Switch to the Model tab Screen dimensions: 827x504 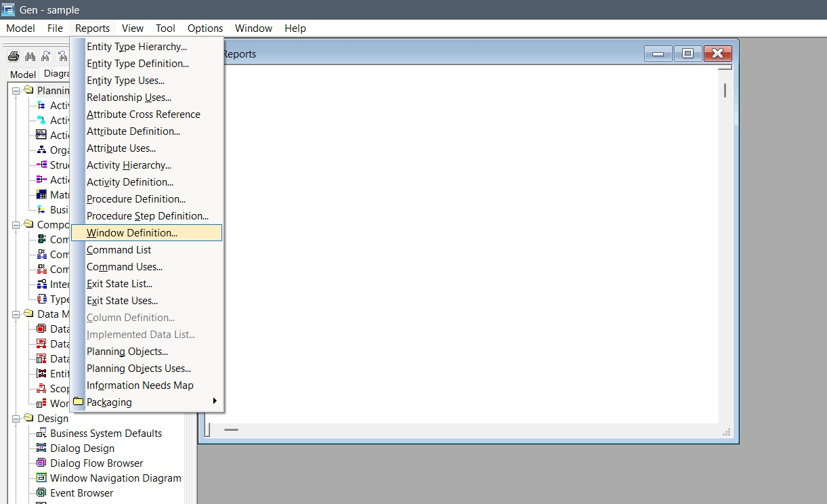coord(23,74)
